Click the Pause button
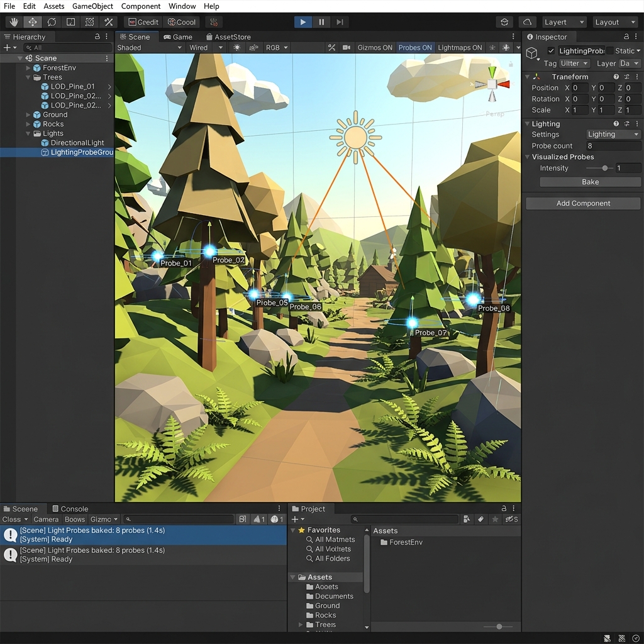644x644 pixels. pos(321,22)
